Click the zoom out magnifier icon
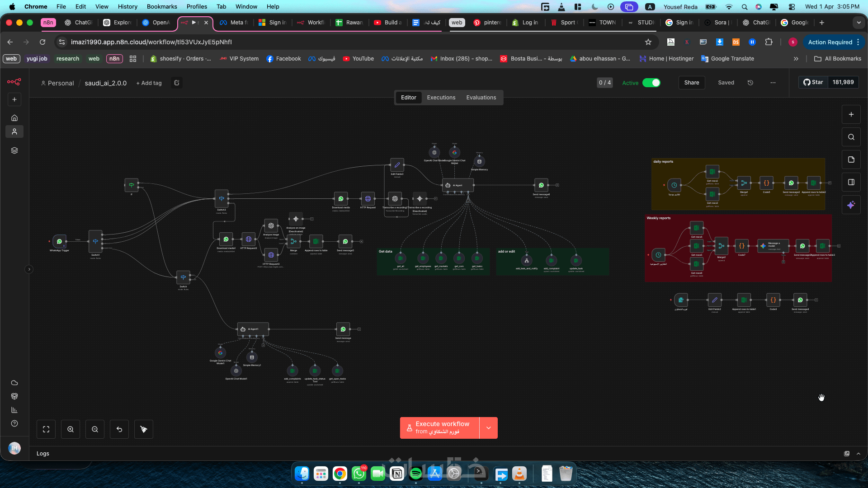The height and width of the screenshot is (488, 868). pos(95,429)
